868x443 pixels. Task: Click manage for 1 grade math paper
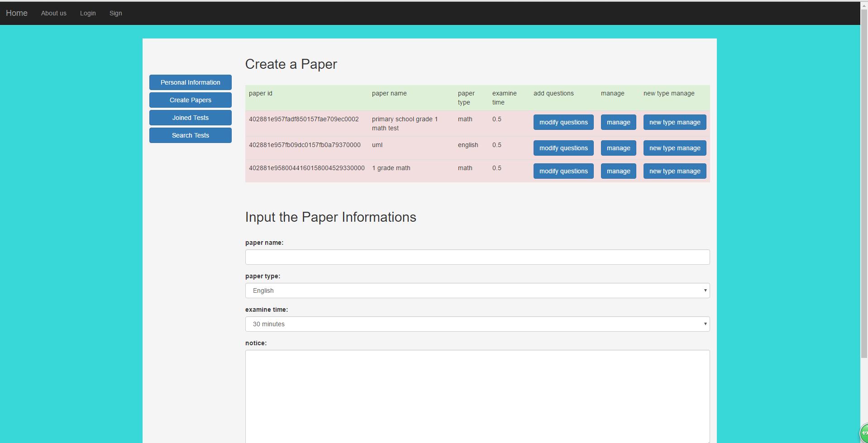(x=619, y=171)
